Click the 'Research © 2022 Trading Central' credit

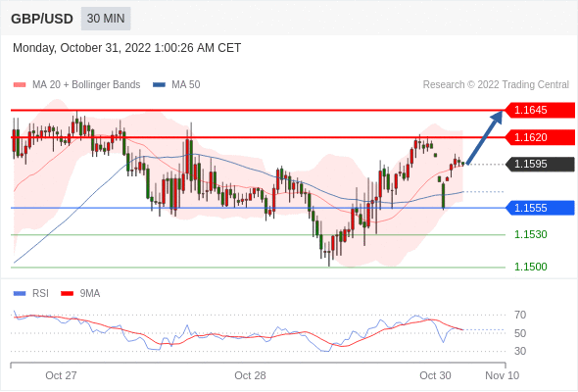[496, 85]
